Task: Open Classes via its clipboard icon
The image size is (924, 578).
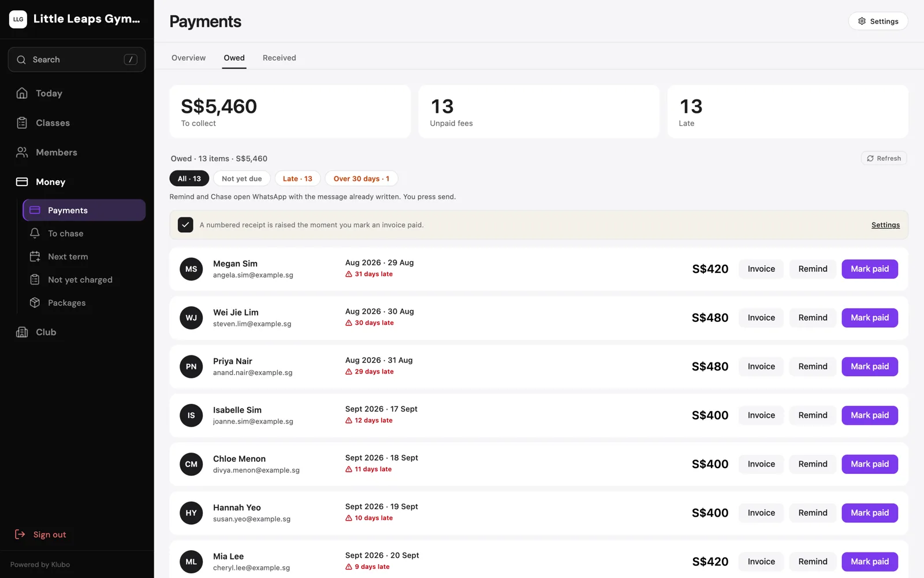Action: [x=22, y=123]
